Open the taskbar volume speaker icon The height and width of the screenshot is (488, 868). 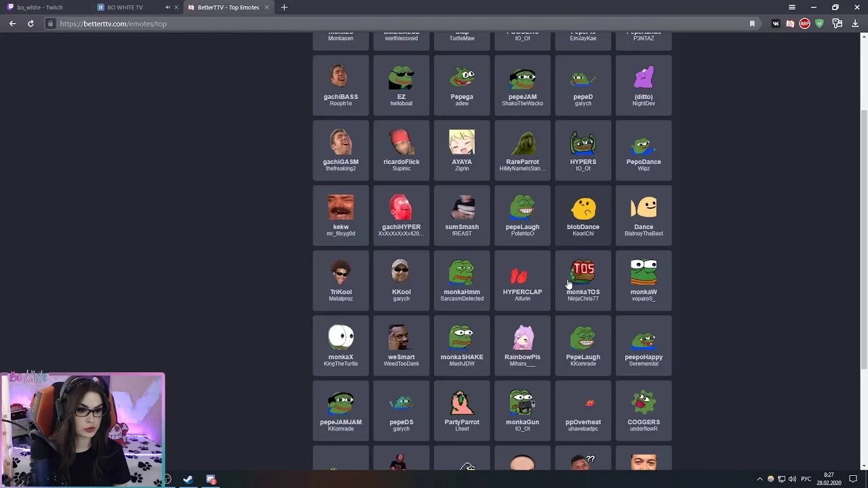coord(792,479)
